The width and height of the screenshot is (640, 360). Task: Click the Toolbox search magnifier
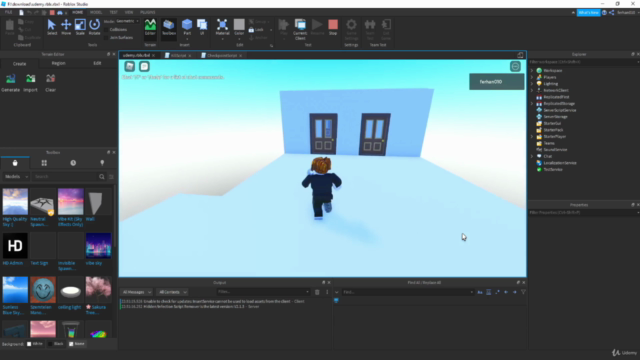[102, 177]
